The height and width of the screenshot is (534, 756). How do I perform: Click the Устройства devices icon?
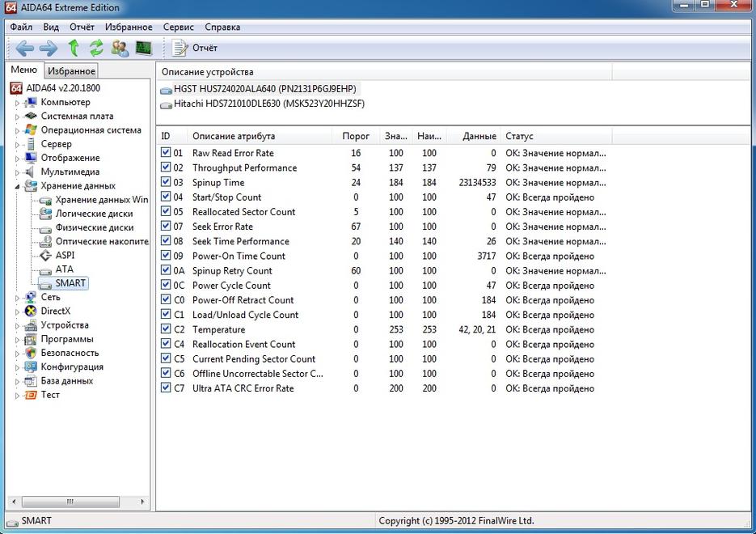[x=31, y=325]
